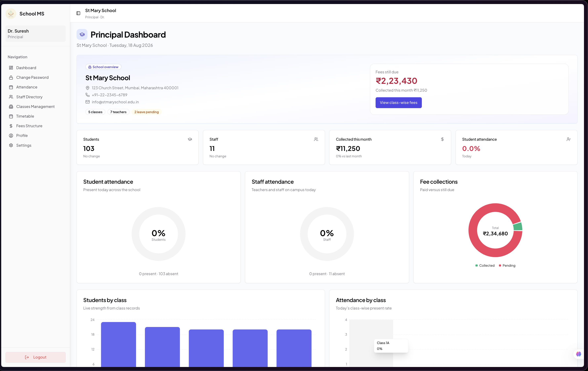Toggle the sidebar panel icon

pos(78,13)
